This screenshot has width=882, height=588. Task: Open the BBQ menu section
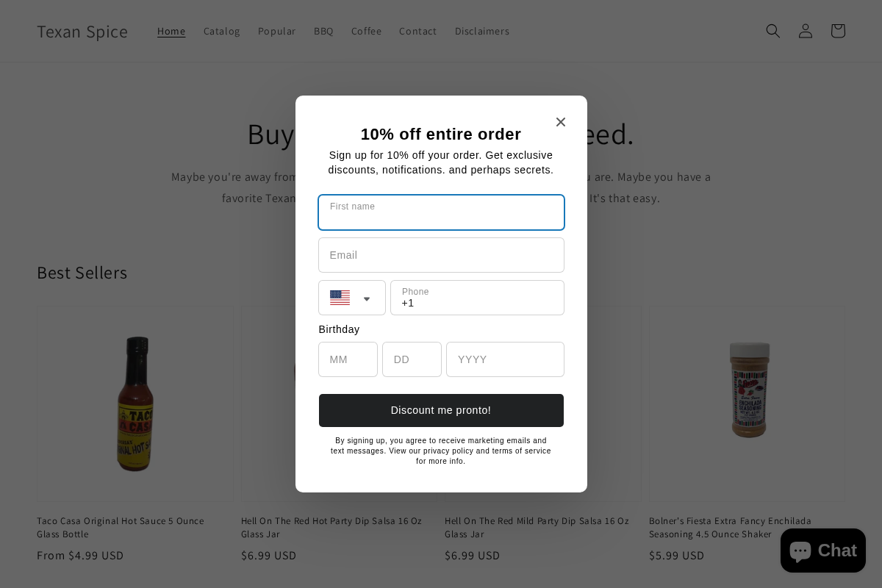pyautogui.click(x=323, y=31)
